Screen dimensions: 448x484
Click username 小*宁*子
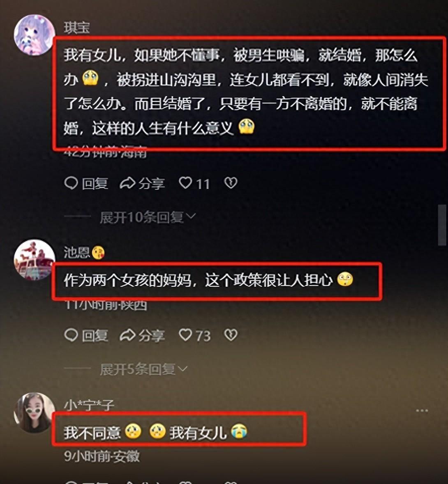click(x=89, y=405)
